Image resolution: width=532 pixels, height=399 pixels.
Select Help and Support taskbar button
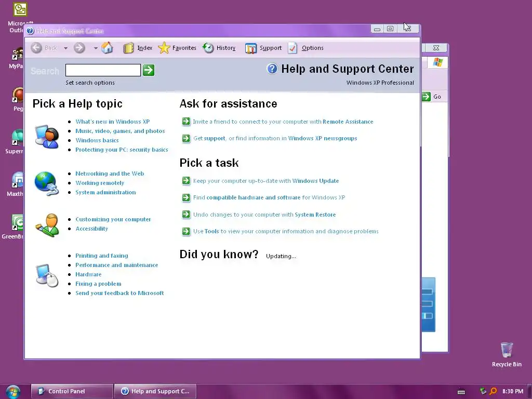155,391
